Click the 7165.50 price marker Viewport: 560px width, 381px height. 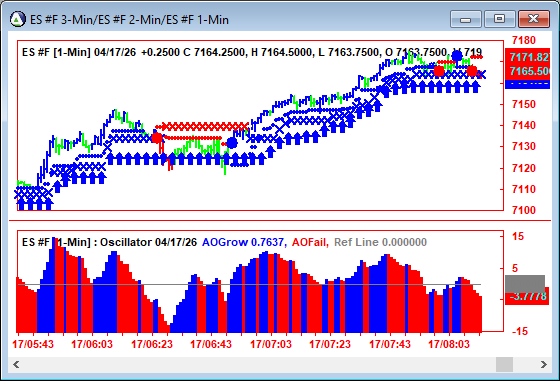pyautogui.click(x=528, y=71)
